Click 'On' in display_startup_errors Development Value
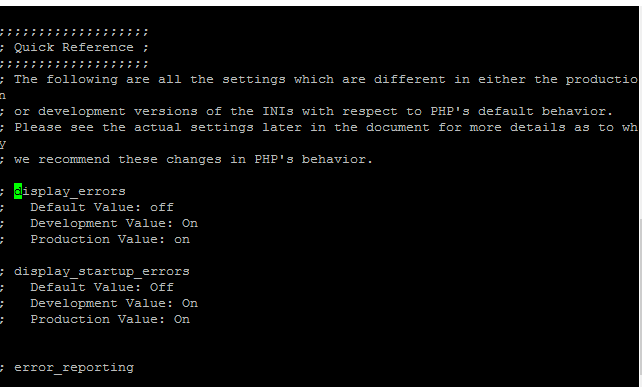This screenshot has width=642, height=387. click(x=190, y=303)
